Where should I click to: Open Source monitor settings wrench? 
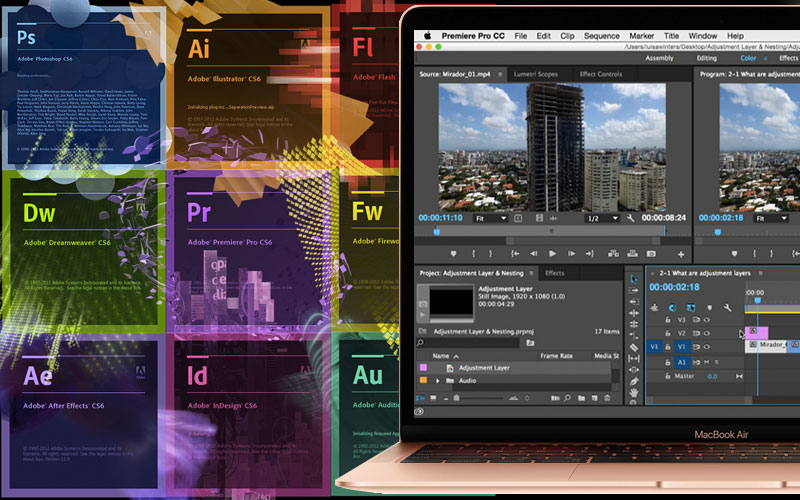click(631, 218)
